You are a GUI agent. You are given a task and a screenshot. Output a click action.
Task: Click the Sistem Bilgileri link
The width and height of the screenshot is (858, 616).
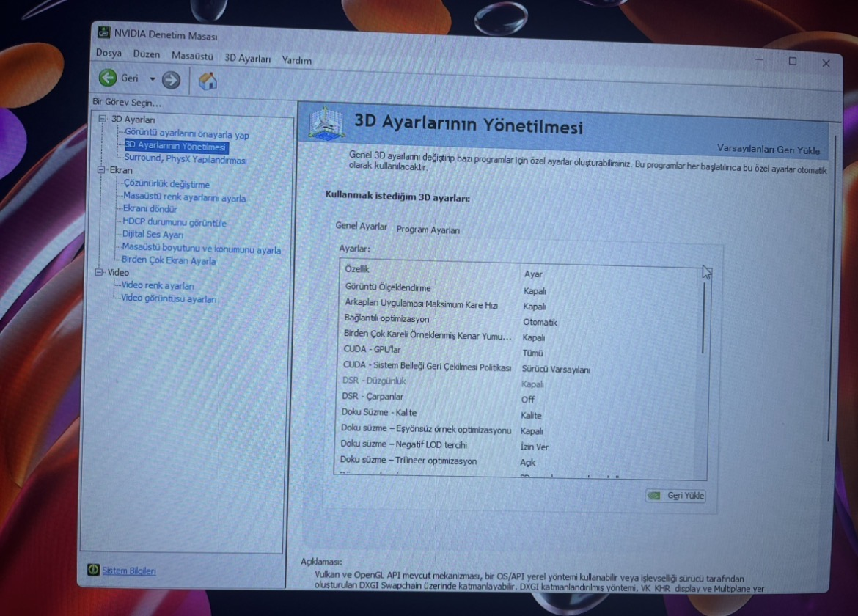[x=128, y=571]
